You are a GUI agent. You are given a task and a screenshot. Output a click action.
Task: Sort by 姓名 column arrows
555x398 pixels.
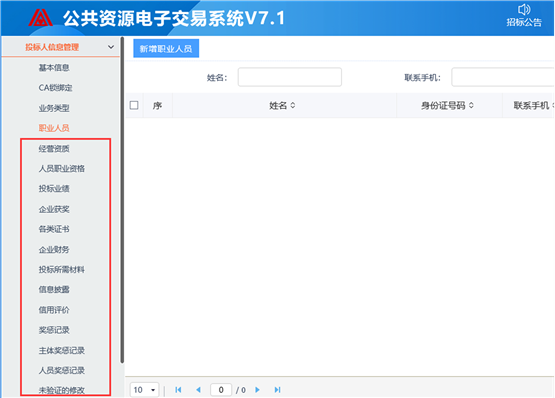[x=293, y=106]
